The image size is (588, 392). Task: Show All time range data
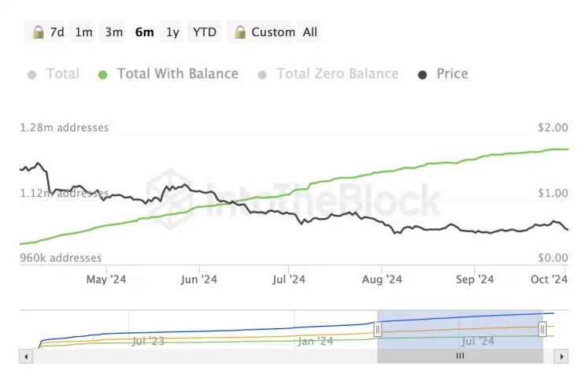click(310, 32)
